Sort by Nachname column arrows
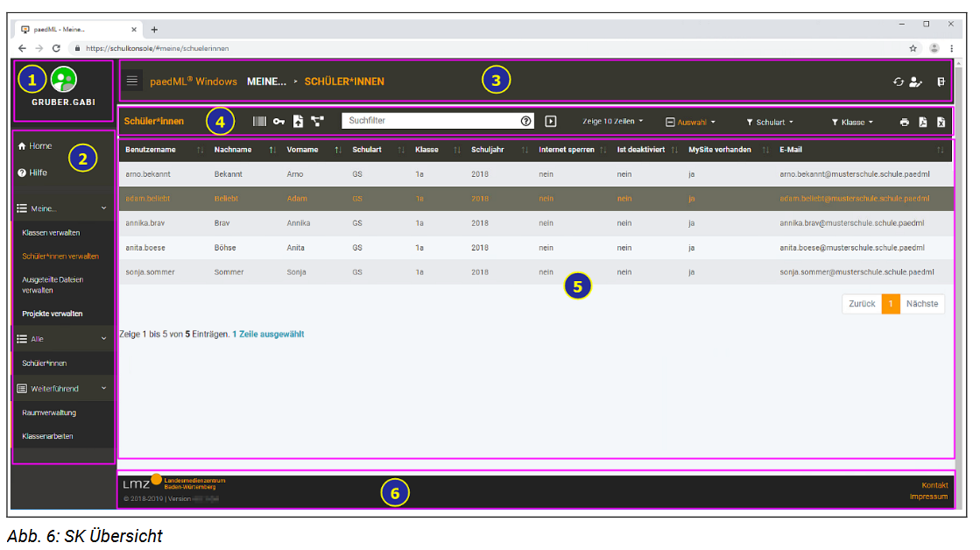The image size is (980, 550). point(272,150)
